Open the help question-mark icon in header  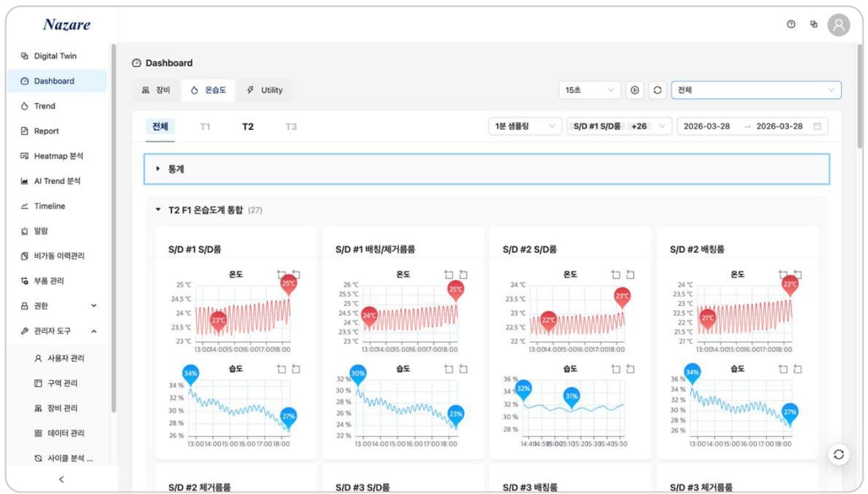[x=791, y=24]
